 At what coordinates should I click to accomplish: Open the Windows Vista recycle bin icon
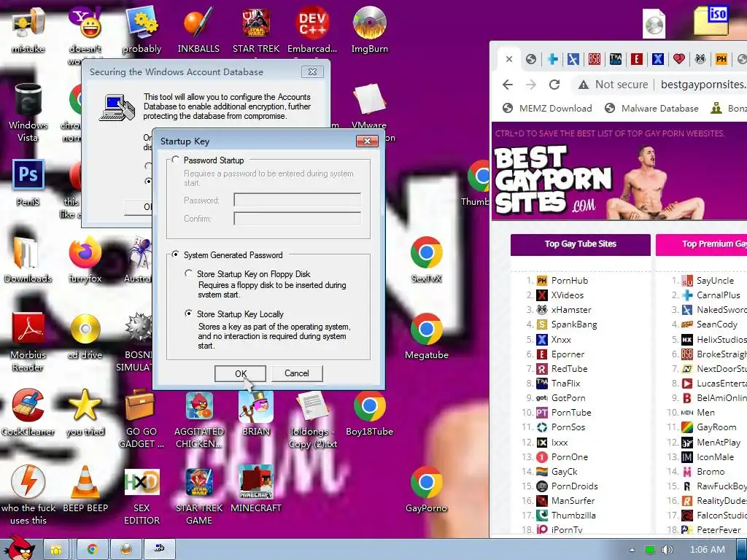[28, 112]
